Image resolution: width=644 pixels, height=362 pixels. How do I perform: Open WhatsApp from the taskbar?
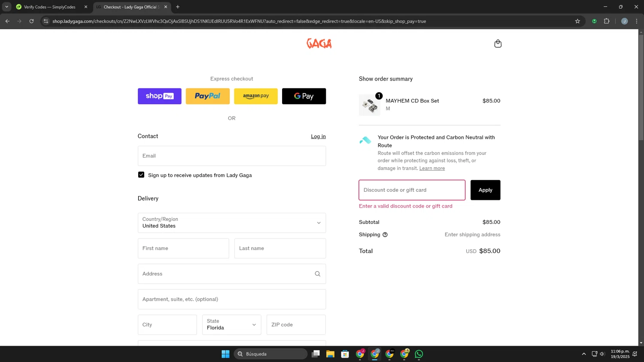click(x=419, y=354)
